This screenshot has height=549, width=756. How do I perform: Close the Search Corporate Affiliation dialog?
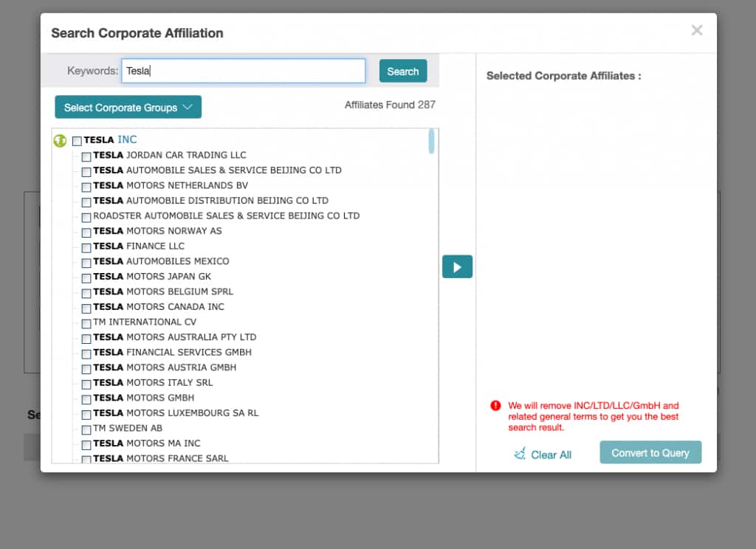697,30
